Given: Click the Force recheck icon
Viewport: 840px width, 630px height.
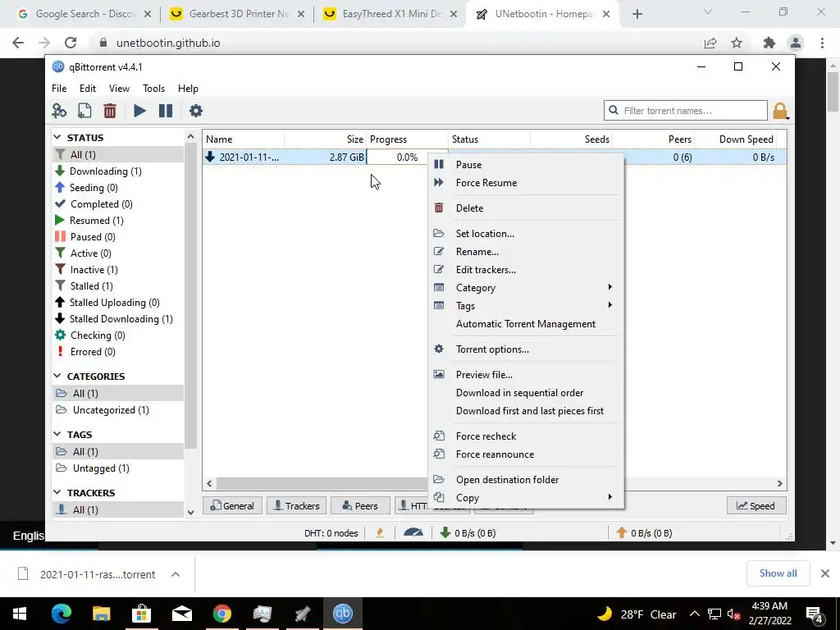Looking at the screenshot, I should click(439, 436).
